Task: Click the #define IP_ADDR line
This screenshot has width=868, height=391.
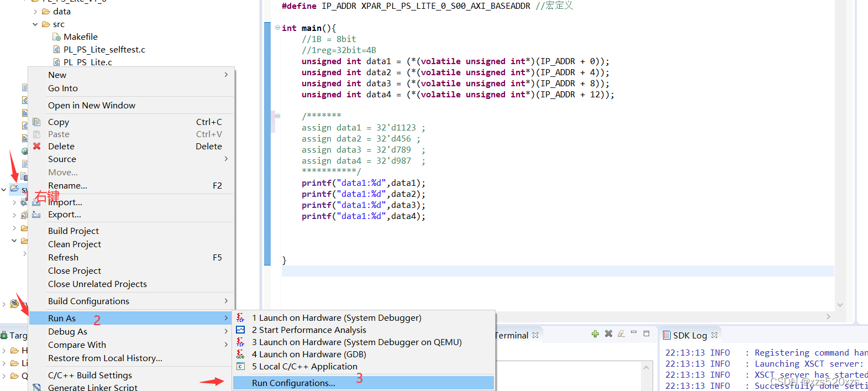Action: point(427,6)
